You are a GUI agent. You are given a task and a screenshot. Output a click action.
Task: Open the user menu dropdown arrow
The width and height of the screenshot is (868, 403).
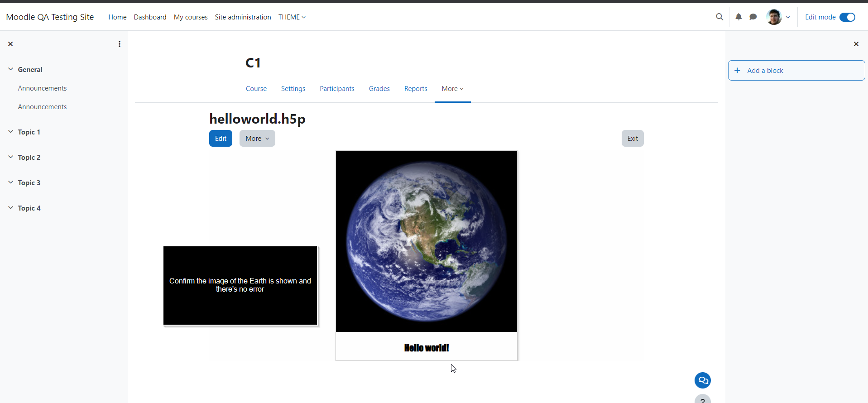click(788, 17)
